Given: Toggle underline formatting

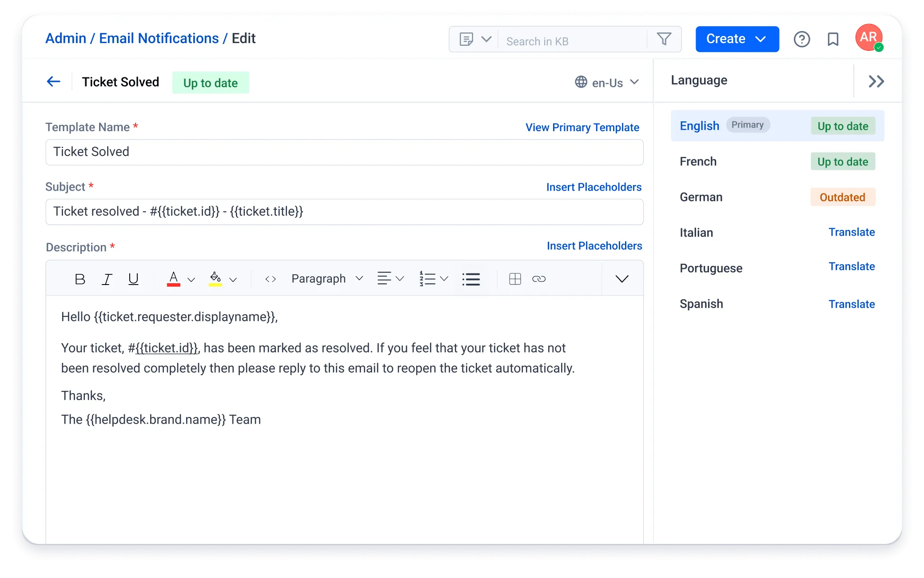Looking at the screenshot, I should [133, 279].
